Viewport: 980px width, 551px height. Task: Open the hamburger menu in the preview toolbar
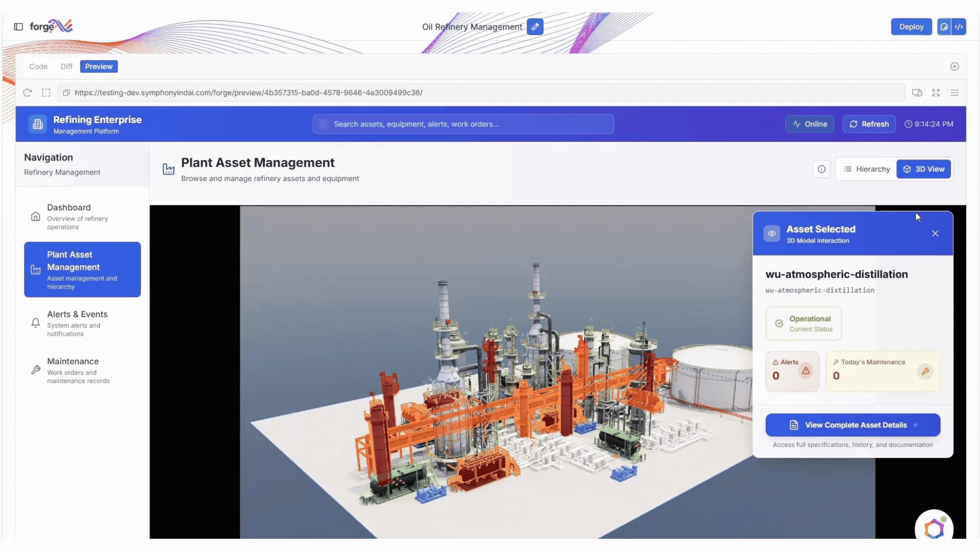[x=954, y=92]
